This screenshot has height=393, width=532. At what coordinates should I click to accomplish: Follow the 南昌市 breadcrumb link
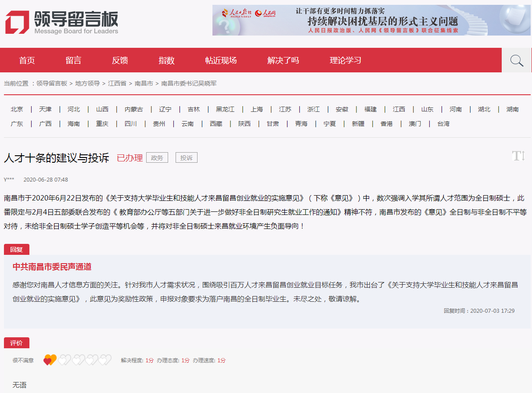click(x=144, y=83)
